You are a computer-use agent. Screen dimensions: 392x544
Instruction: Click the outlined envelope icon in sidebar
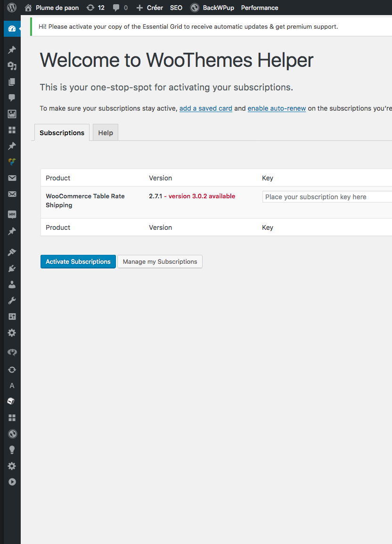(12, 194)
